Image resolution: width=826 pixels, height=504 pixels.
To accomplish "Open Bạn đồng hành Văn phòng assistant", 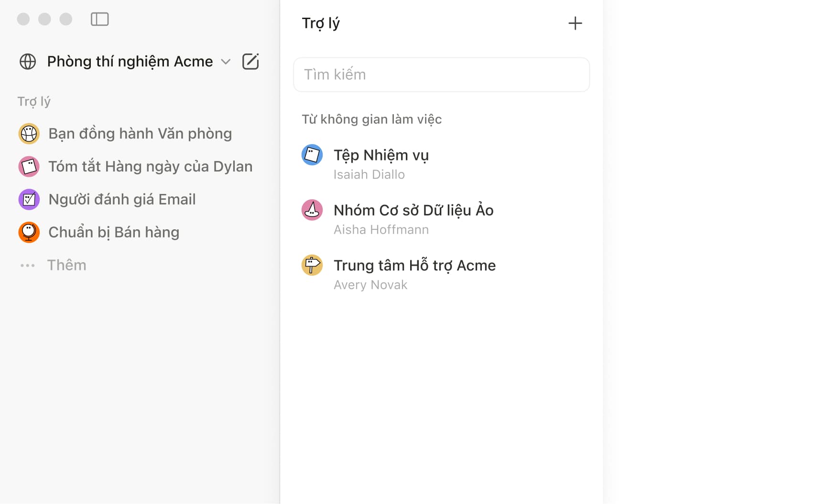I will [x=140, y=134].
